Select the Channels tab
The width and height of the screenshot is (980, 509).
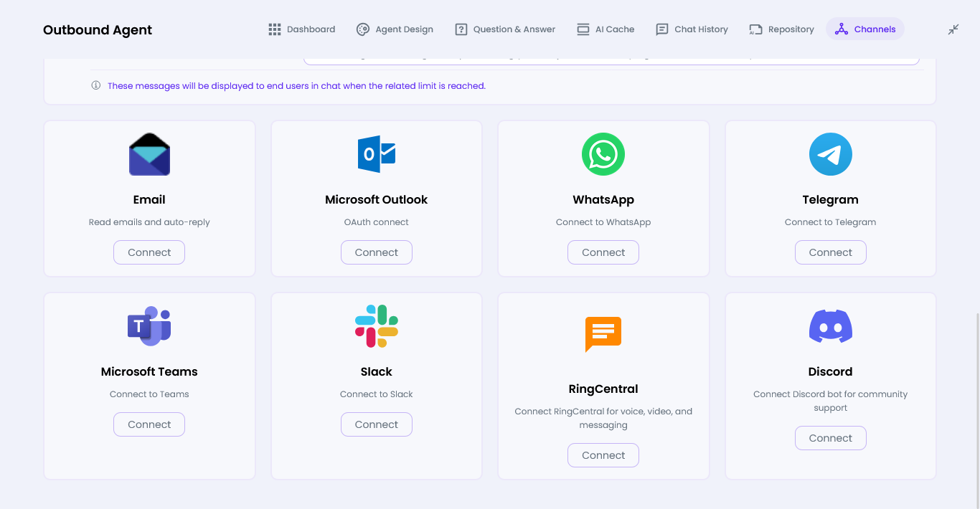(x=865, y=29)
